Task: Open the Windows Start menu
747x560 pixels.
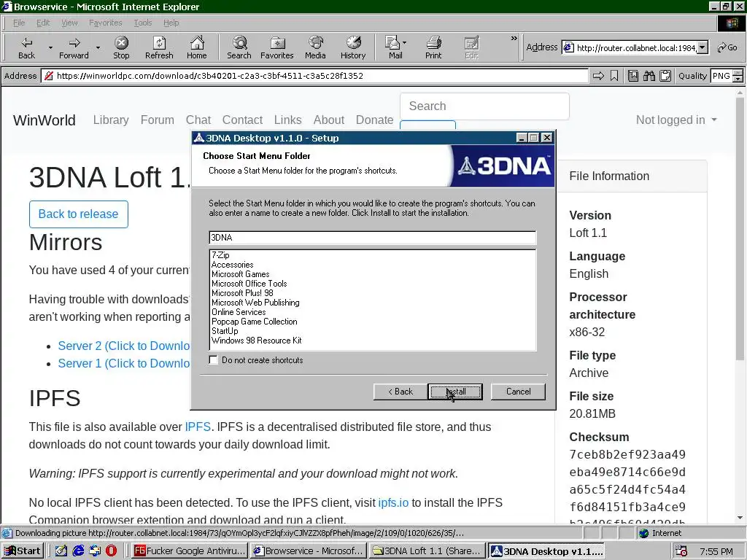Action: click(23, 551)
